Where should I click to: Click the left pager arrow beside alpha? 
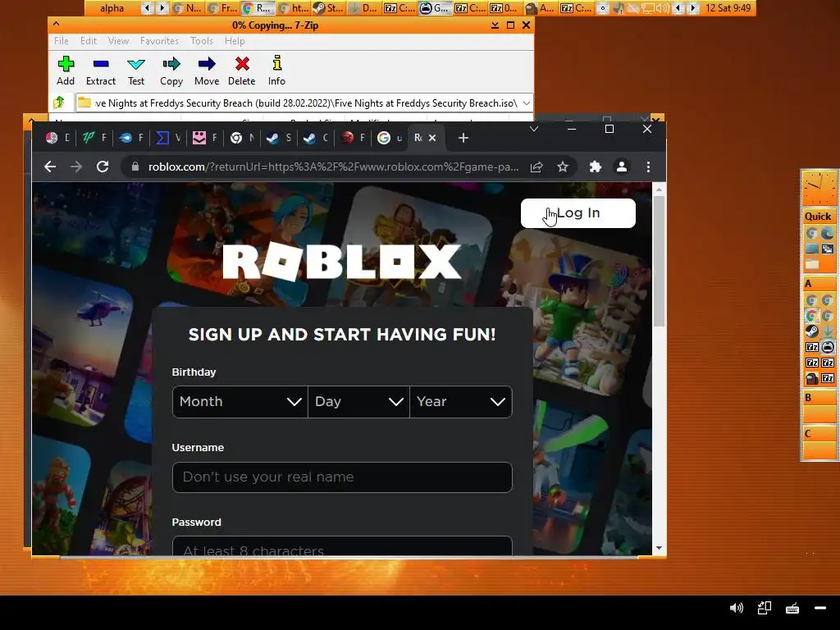pyautogui.click(x=148, y=8)
